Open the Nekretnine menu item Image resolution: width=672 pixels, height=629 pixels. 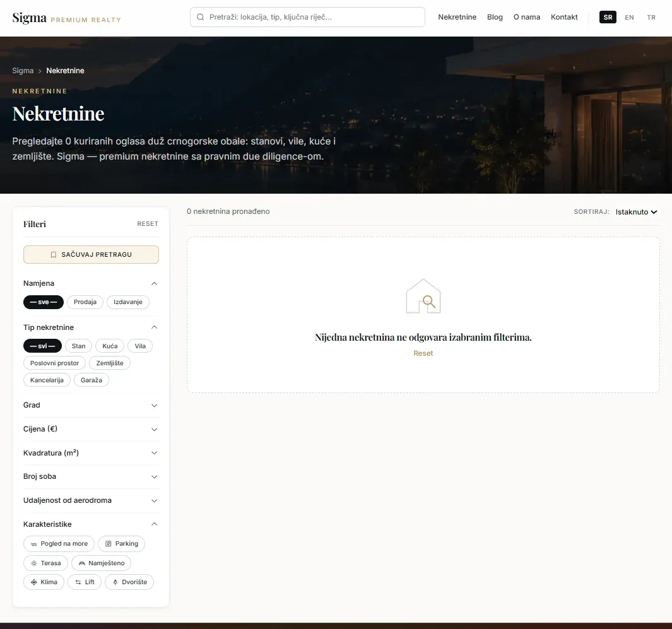[x=457, y=17]
